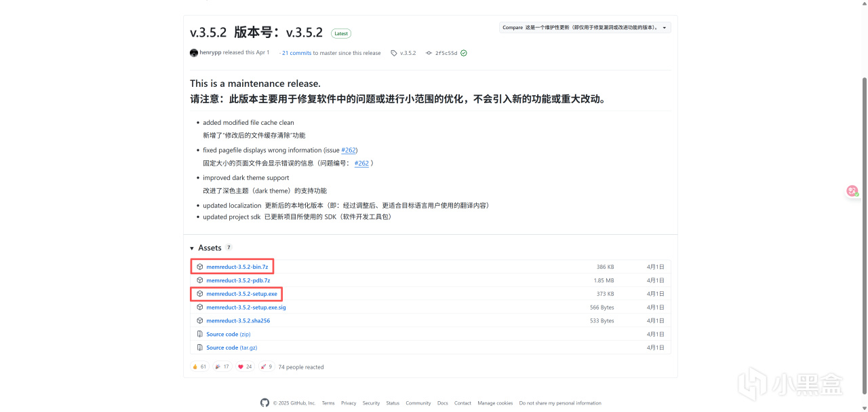Viewport: 868px width, 412px height.
Task: Download memreduct-3.5.2.sha256
Action: pyautogui.click(x=238, y=320)
